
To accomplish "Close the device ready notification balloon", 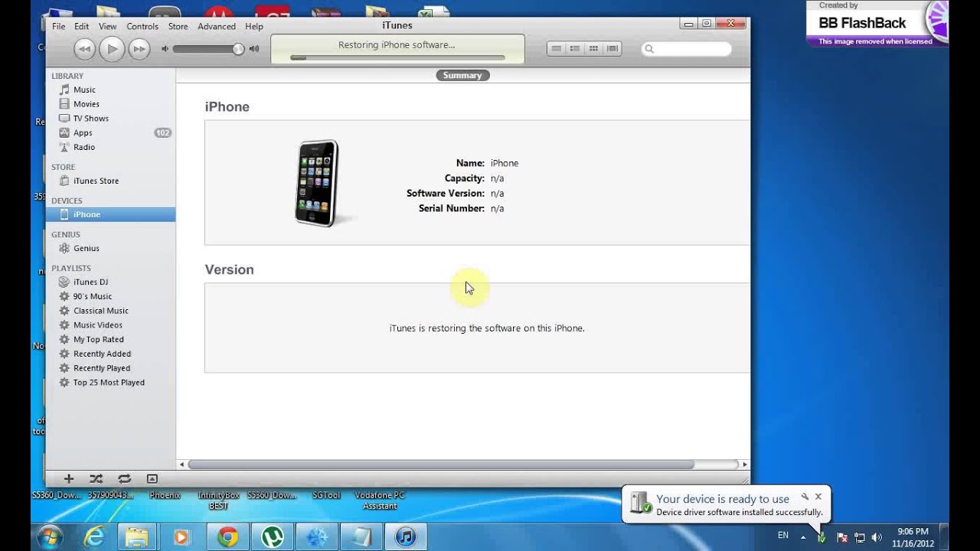I will tap(818, 497).
